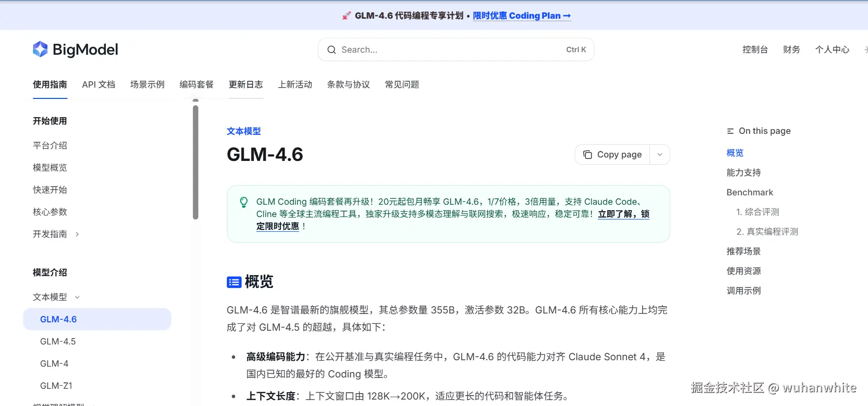The width and height of the screenshot is (868, 406).
Task: Jump to 能力支持 in page outline
Action: point(744,173)
